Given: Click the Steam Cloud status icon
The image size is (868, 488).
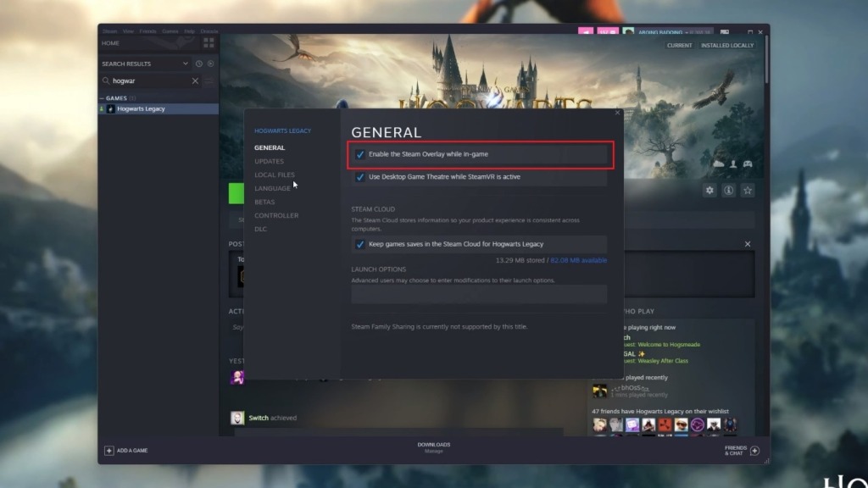Looking at the screenshot, I should (719, 164).
